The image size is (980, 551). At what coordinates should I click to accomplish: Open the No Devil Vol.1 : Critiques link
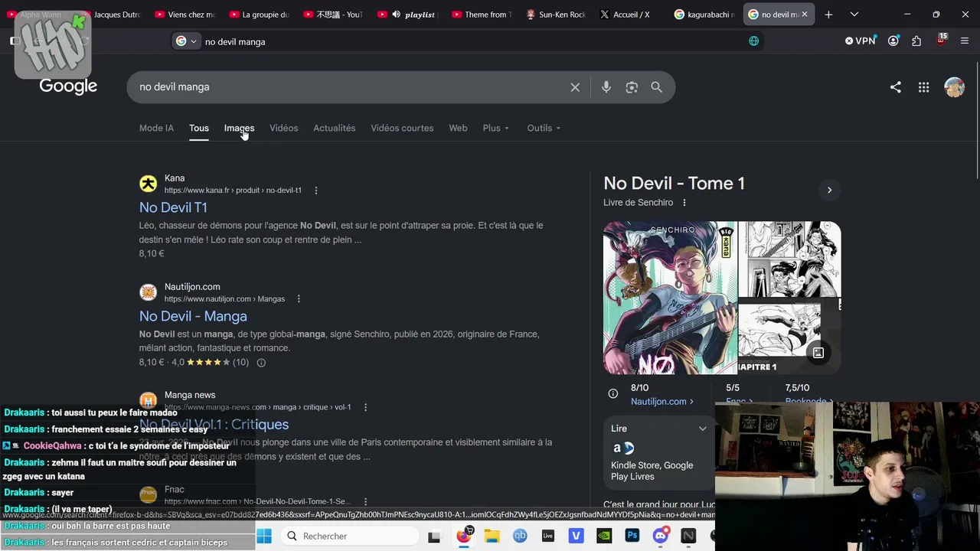click(214, 425)
